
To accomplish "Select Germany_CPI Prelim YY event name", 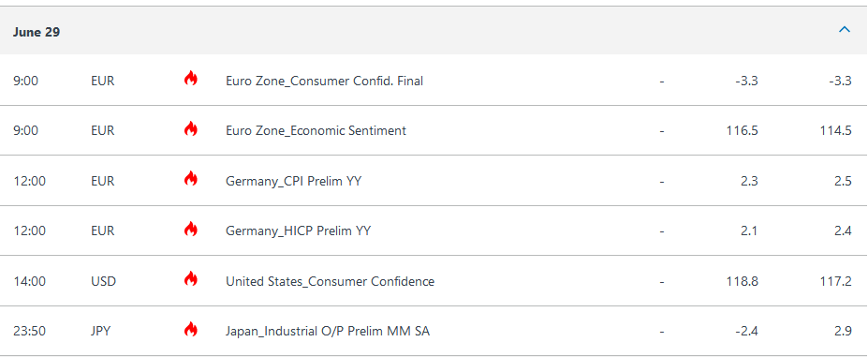I will [293, 181].
